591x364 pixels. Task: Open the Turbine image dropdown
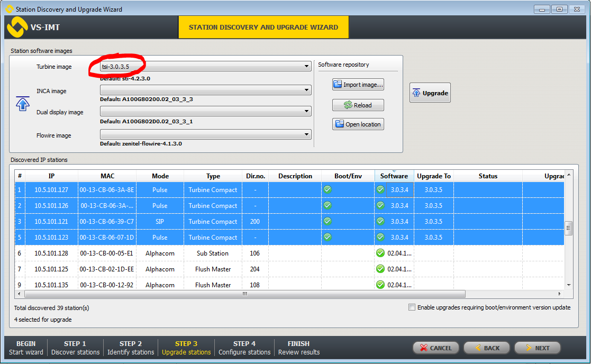tap(307, 67)
